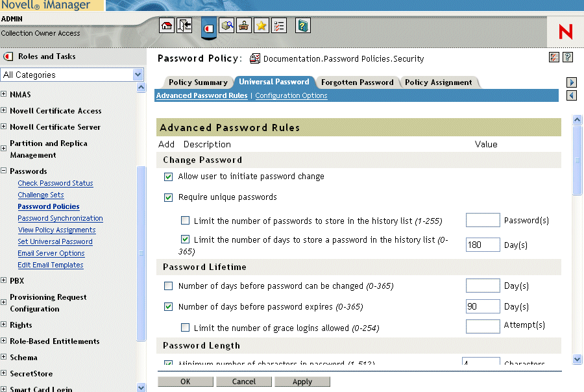This screenshot has height=392, width=584.
Task: Collapse the Passwords category
Action: [x=3, y=171]
